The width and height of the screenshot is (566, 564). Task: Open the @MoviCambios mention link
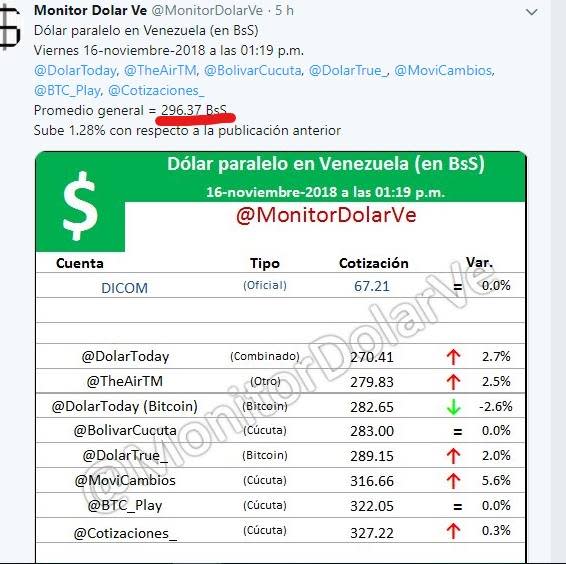click(444, 70)
